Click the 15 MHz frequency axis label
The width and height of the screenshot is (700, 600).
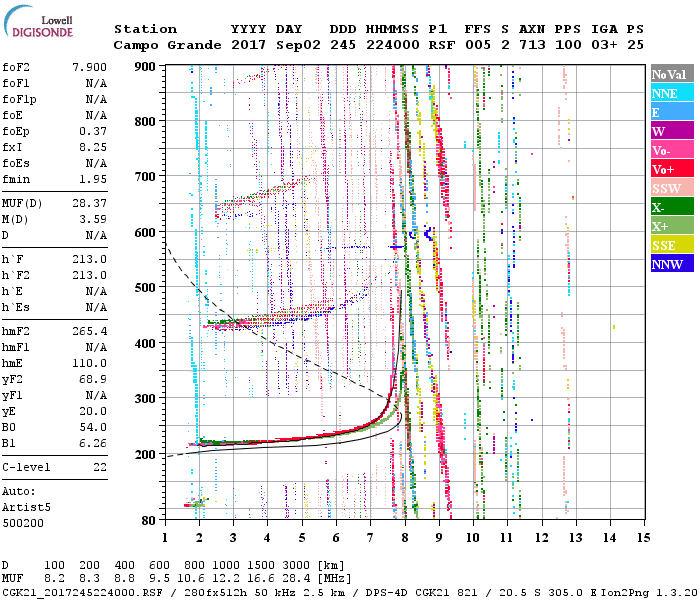[x=644, y=538]
